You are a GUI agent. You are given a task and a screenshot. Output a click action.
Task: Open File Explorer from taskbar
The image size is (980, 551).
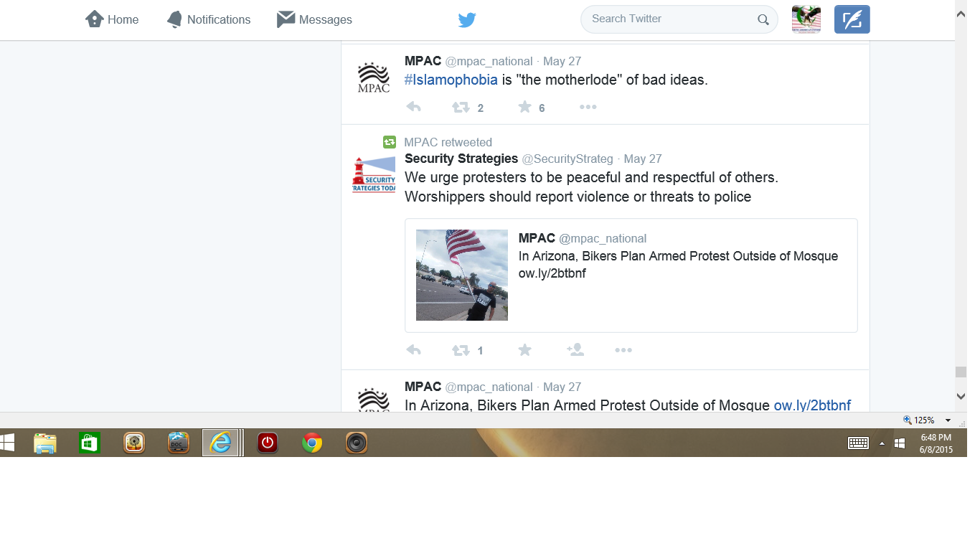[x=45, y=443]
